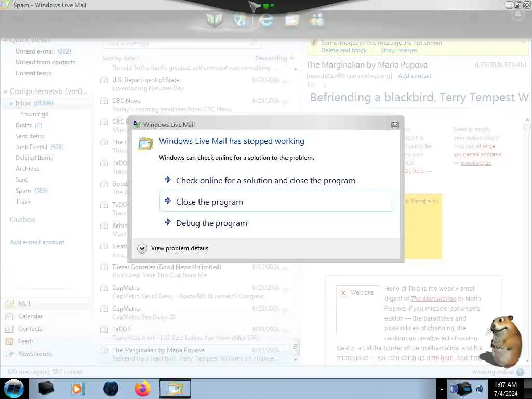The image size is (532, 399).
Task: Click the message list scrollbar thumb
Action: click(296, 347)
